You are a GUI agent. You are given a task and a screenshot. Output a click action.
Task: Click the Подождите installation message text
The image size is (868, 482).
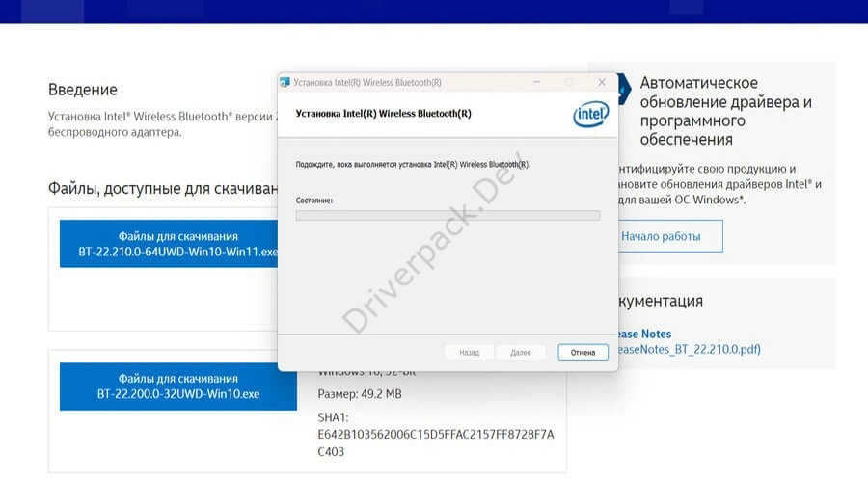click(413, 164)
